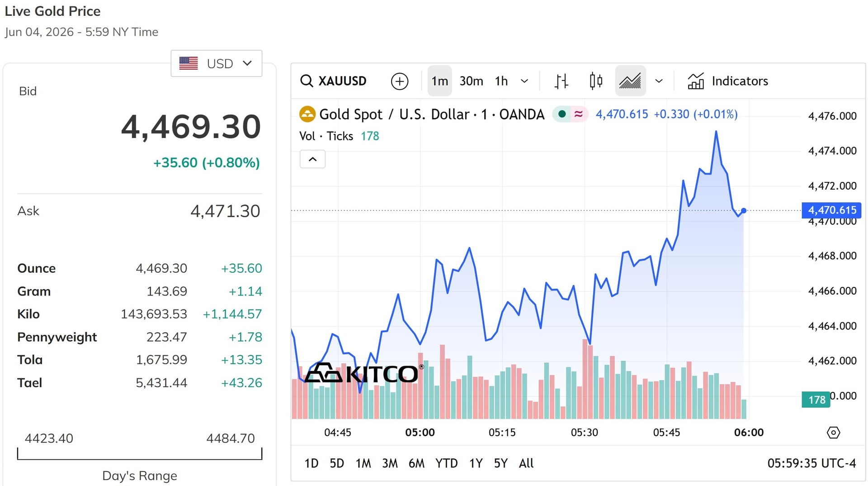
Task: Select the 1m interval
Action: point(439,81)
